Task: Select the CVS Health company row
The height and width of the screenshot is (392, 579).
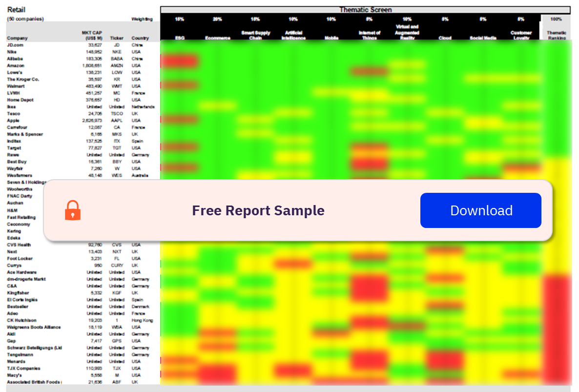Action: coord(83,245)
